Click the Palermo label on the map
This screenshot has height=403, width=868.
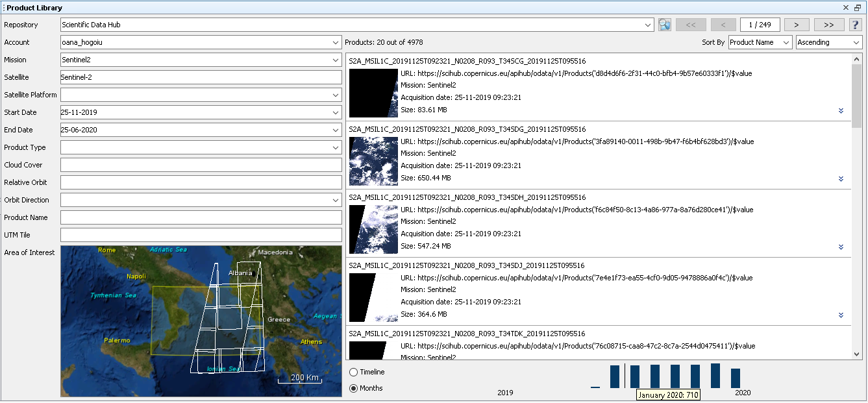point(117,340)
